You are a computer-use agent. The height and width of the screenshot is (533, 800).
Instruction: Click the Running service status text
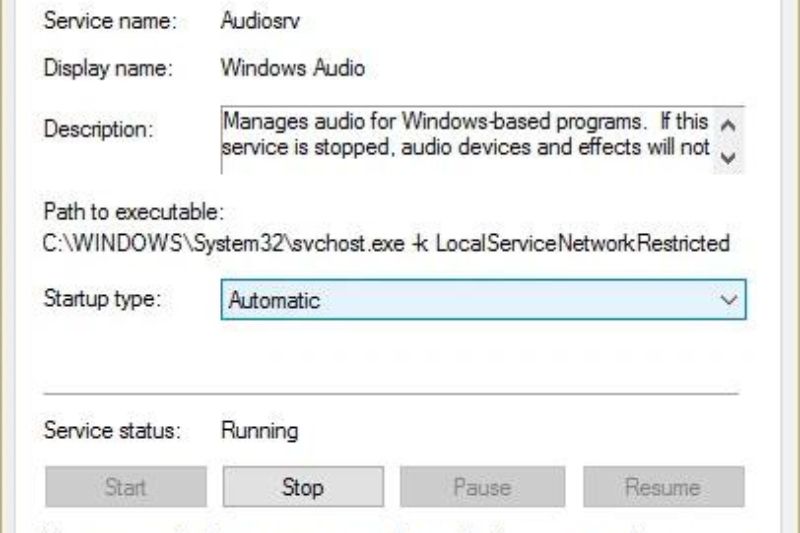259,431
